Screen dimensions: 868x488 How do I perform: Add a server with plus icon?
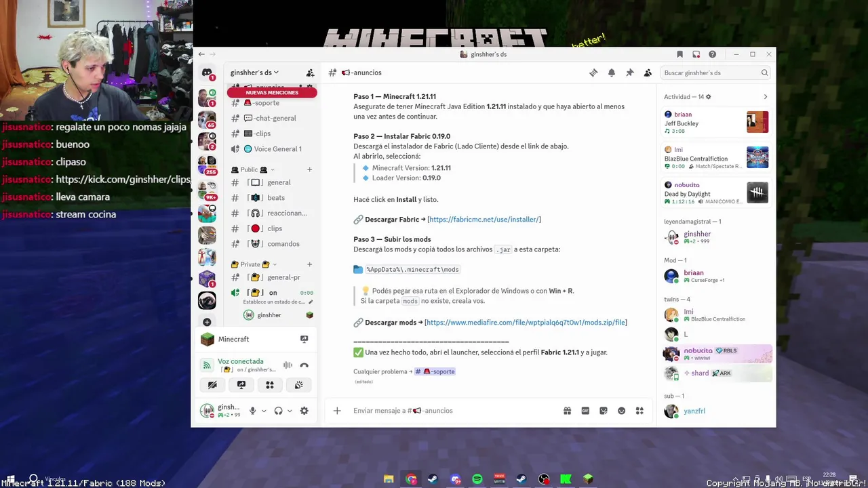(207, 322)
